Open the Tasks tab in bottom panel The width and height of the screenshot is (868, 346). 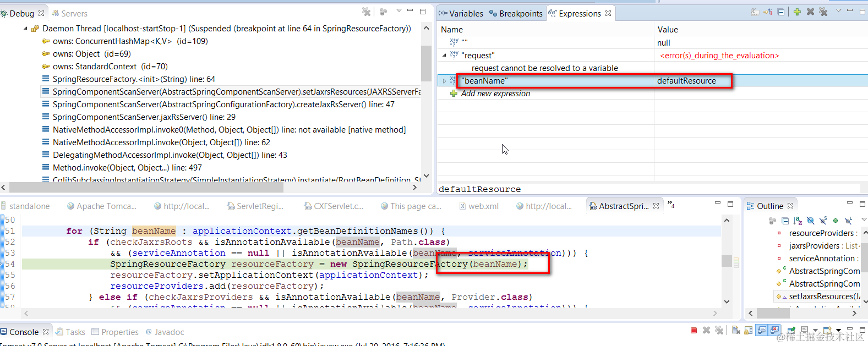click(70, 332)
